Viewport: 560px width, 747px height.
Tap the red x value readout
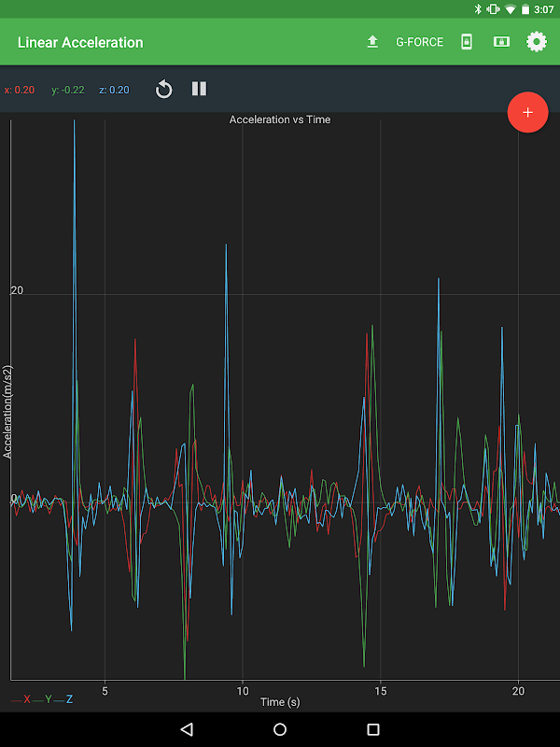click(20, 90)
